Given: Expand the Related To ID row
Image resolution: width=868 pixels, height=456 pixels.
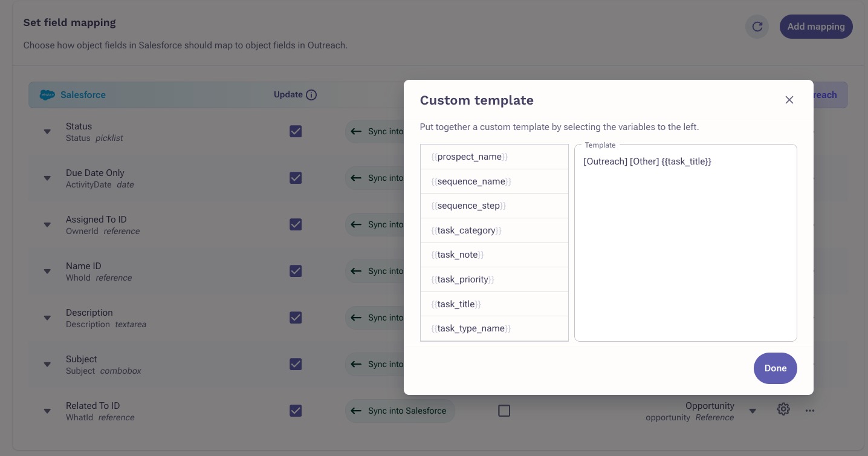Looking at the screenshot, I should click(x=47, y=411).
